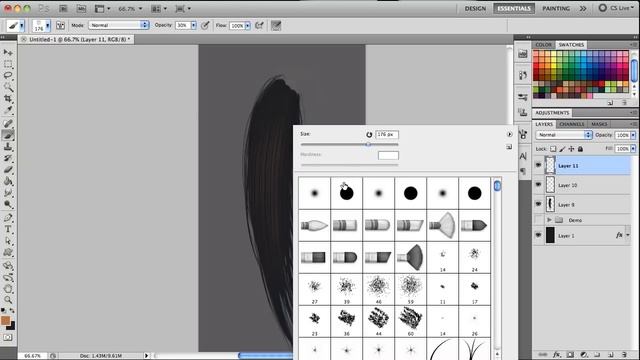Click the foreground color swatch

pos(5,320)
